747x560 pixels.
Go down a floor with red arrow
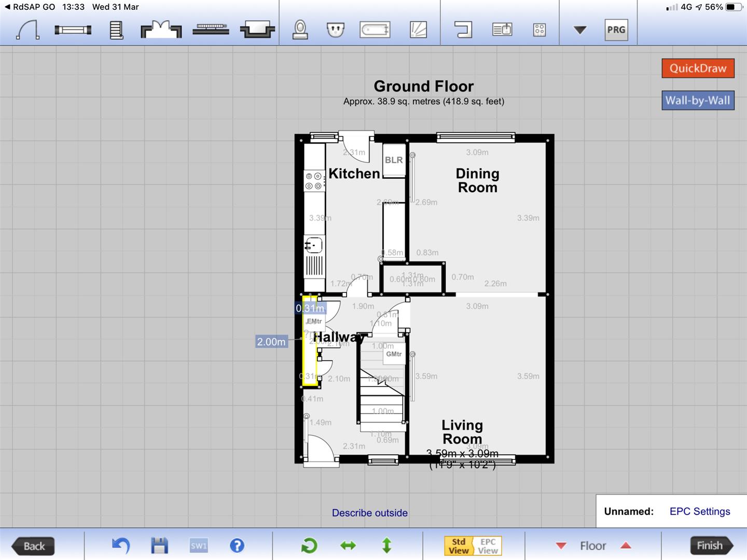point(561,545)
